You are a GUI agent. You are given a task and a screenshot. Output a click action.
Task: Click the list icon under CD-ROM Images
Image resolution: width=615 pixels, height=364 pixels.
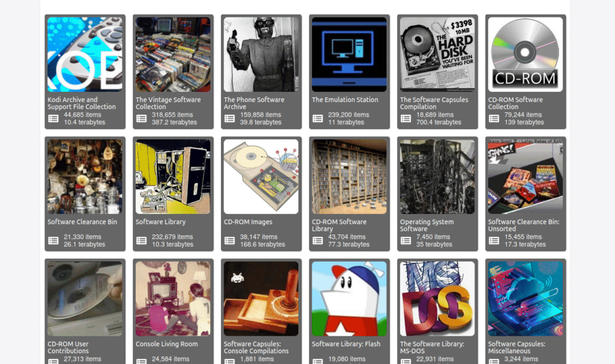[x=229, y=240]
